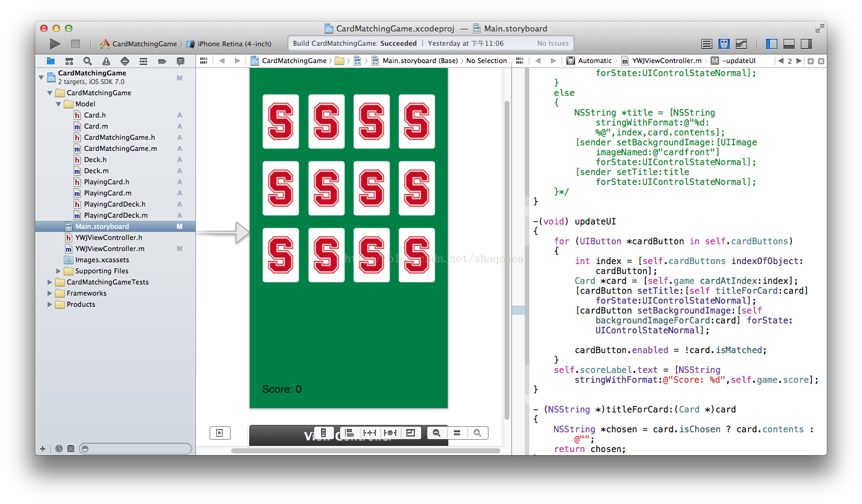The width and height of the screenshot is (862, 504).
Task: Open PlayingCard.m file
Action: [x=115, y=193]
